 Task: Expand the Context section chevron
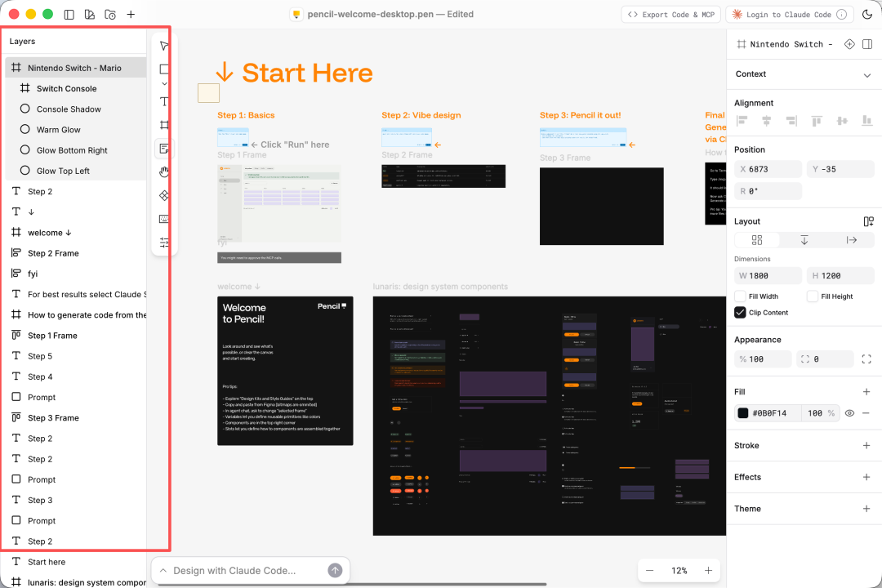pos(866,75)
